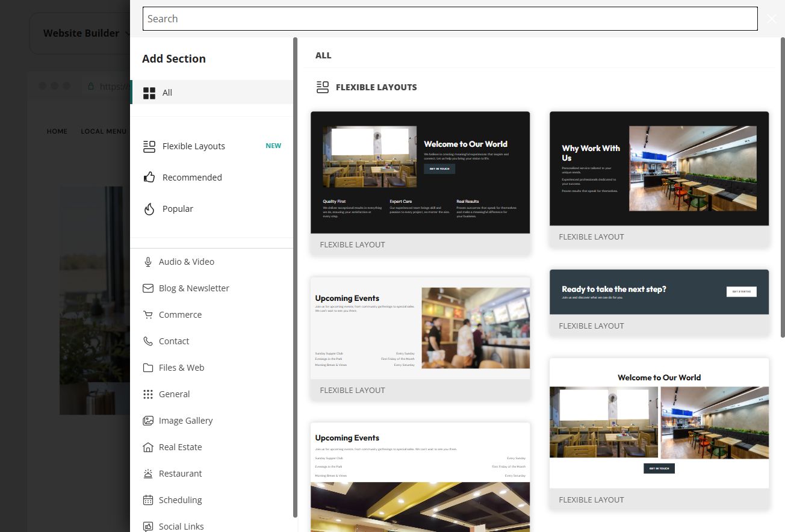Screen dimensions: 785x532
Task: Click the layouts list scrollbar
Action: 783,187
